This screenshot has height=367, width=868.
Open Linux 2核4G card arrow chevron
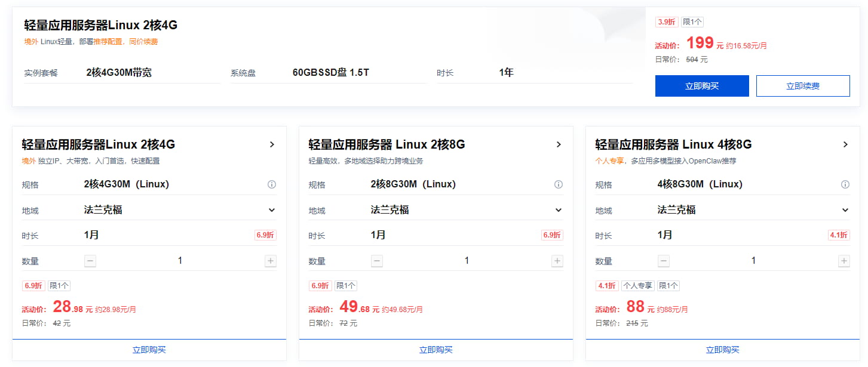pyautogui.click(x=272, y=144)
